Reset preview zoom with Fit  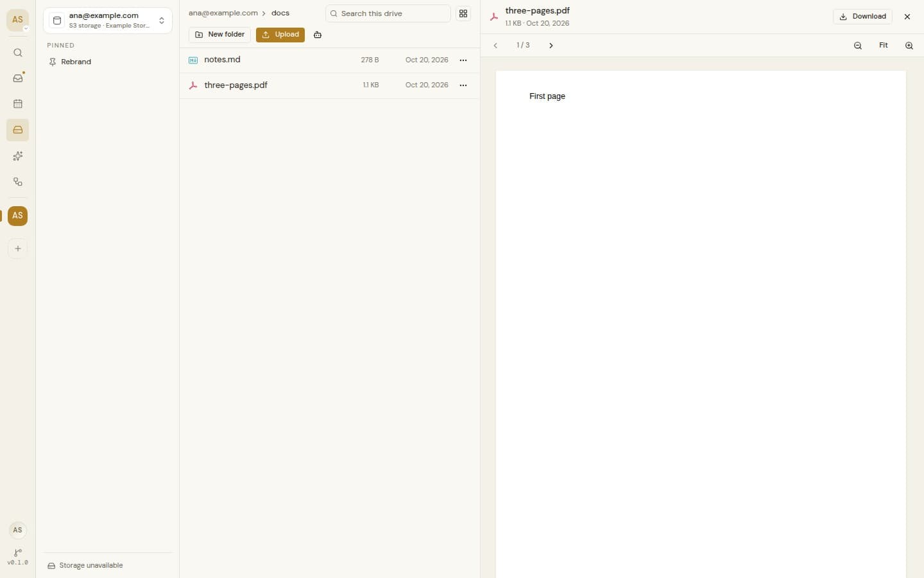coord(884,46)
